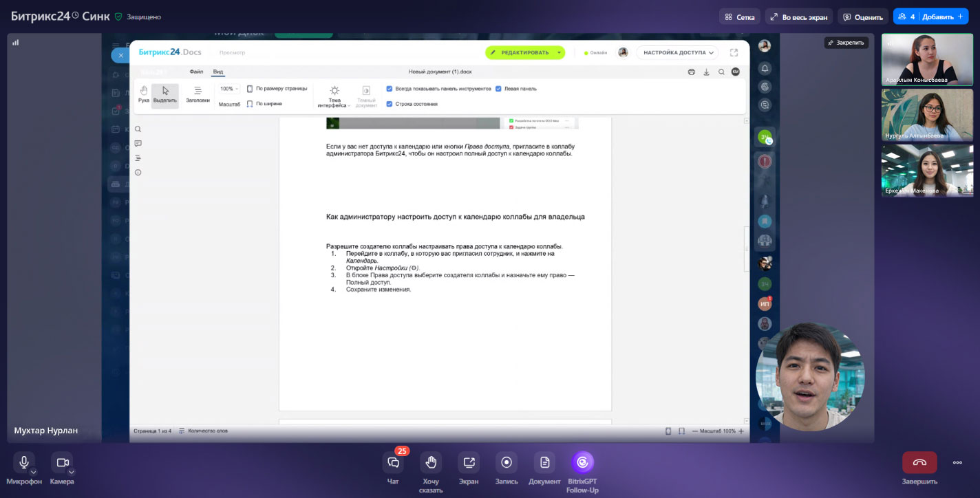Uncheck "Всегда показывать панель инструментов" checkbox

click(390, 89)
